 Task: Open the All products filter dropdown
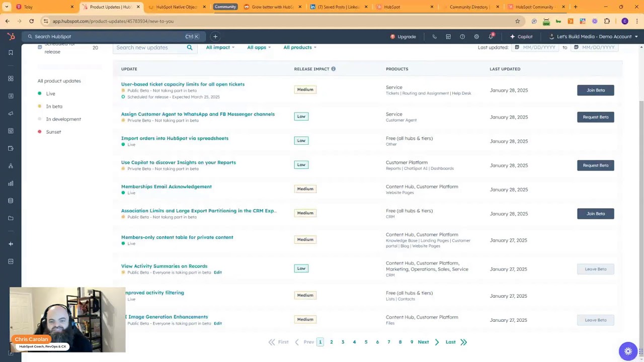300,47
